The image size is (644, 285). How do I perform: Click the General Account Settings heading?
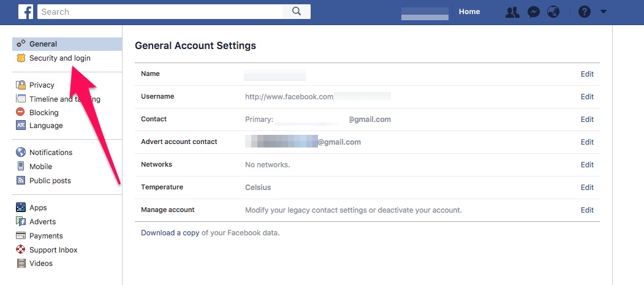coord(195,45)
